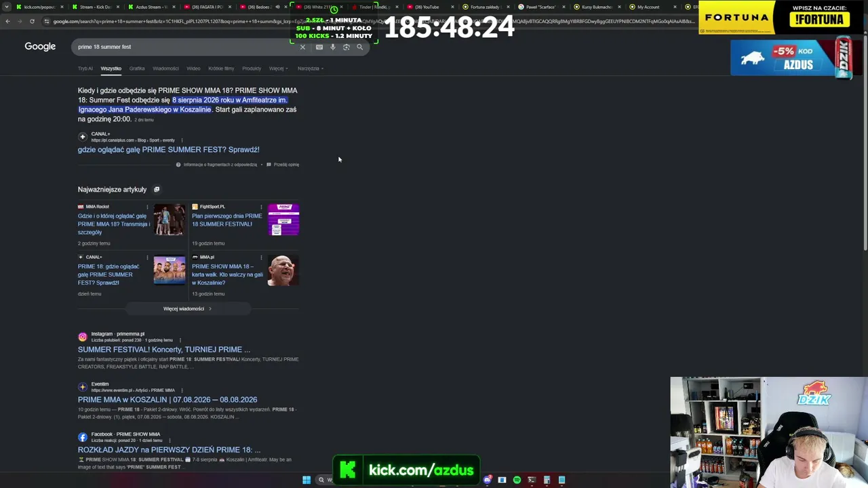This screenshot has width=868, height=488.
Task: Expand Więcej wiadomości news section
Action: tap(188, 309)
